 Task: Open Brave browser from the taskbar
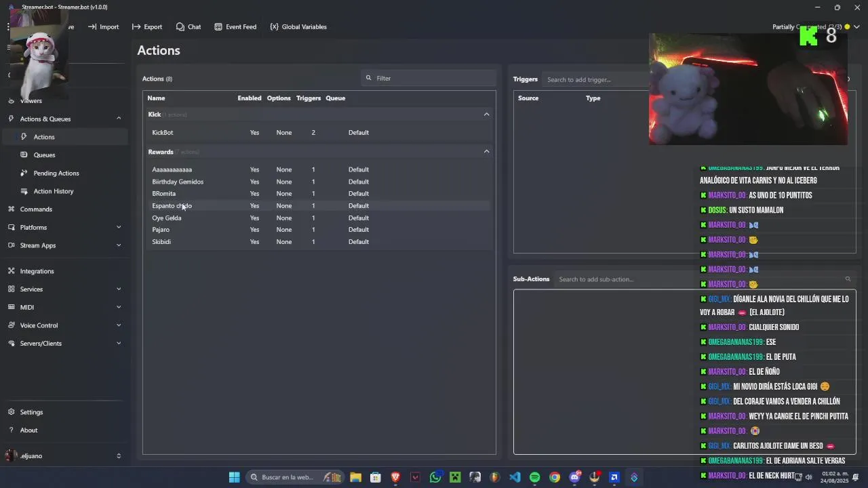(395, 477)
